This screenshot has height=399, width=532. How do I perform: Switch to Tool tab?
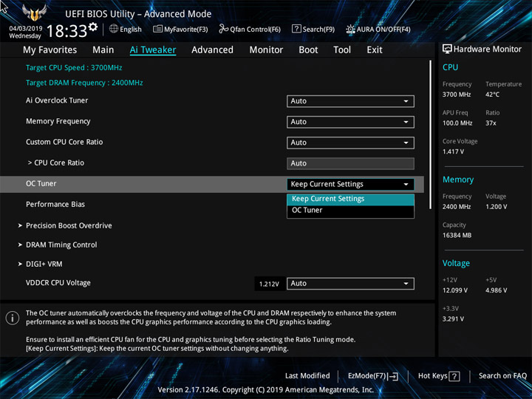pos(342,50)
